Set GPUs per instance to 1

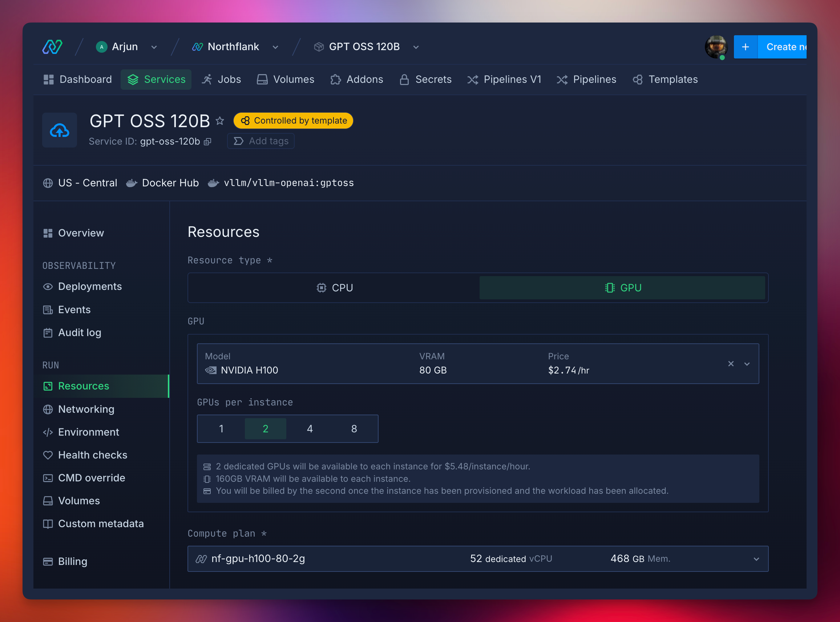pyautogui.click(x=221, y=429)
